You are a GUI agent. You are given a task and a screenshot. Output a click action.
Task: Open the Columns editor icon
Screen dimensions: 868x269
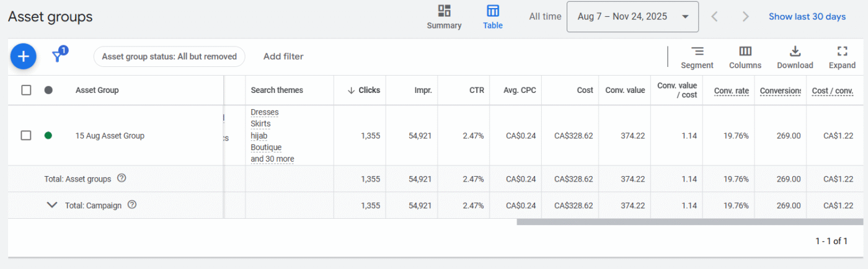click(x=745, y=51)
